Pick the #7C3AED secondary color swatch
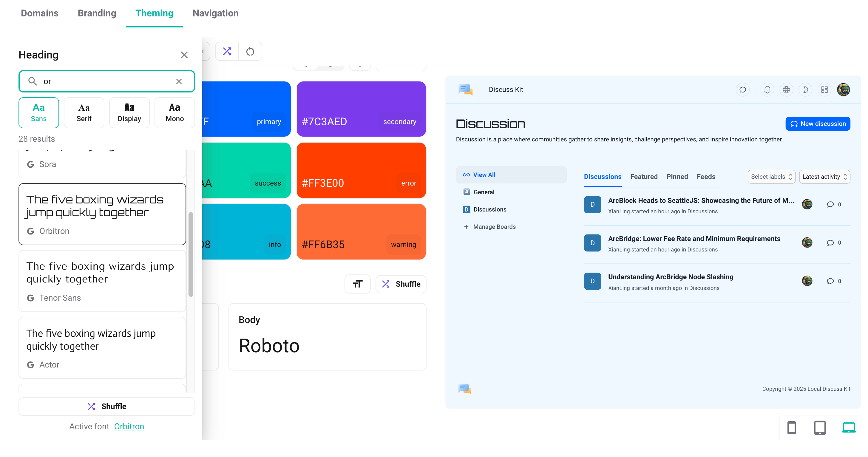 [361, 109]
